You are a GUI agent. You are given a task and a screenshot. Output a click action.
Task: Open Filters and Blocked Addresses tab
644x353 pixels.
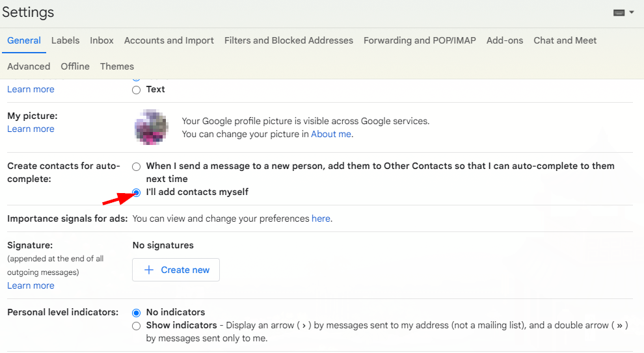[x=288, y=41]
